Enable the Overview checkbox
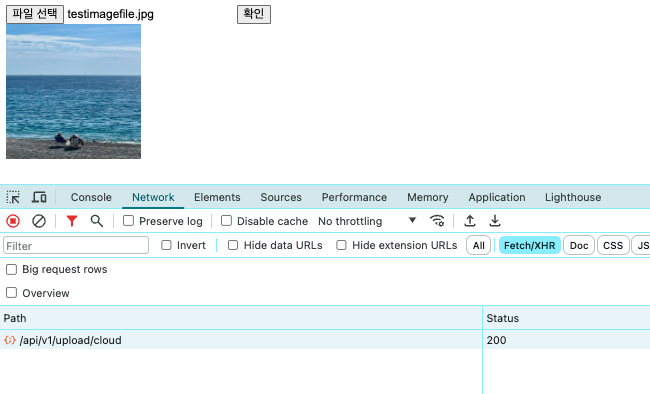Image resolution: width=650 pixels, height=394 pixels. point(12,293)
